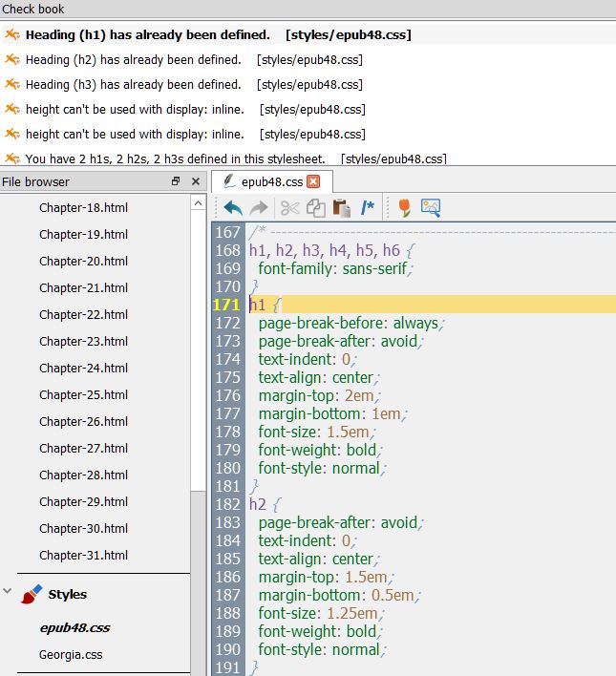This screenshot has width=616, height=676.
Task: Open Chapter-23.html in file browser
Action: (84, 342)
